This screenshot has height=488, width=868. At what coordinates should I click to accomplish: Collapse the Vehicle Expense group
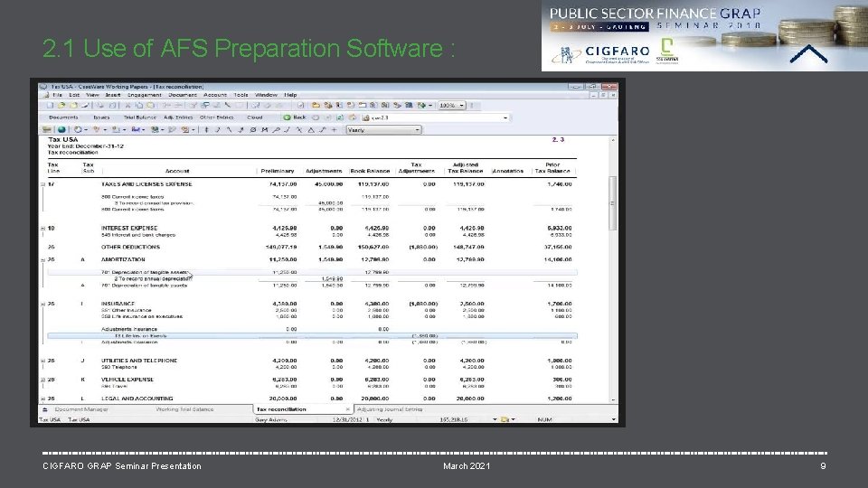coord(42,380)
